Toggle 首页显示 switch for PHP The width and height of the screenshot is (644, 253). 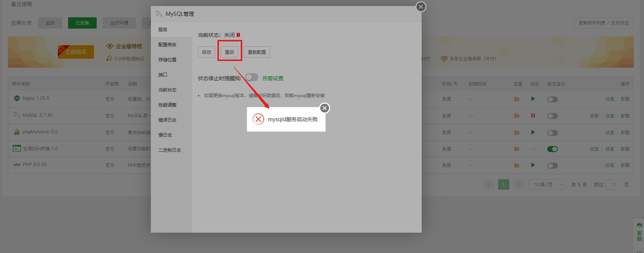(553, 166)
